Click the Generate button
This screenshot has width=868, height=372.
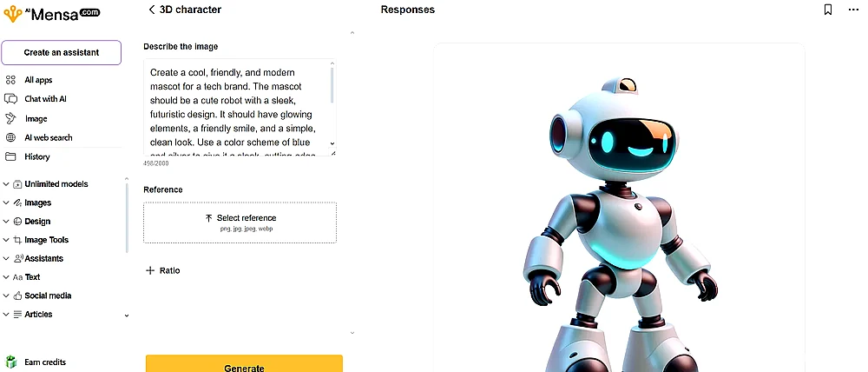244,364
